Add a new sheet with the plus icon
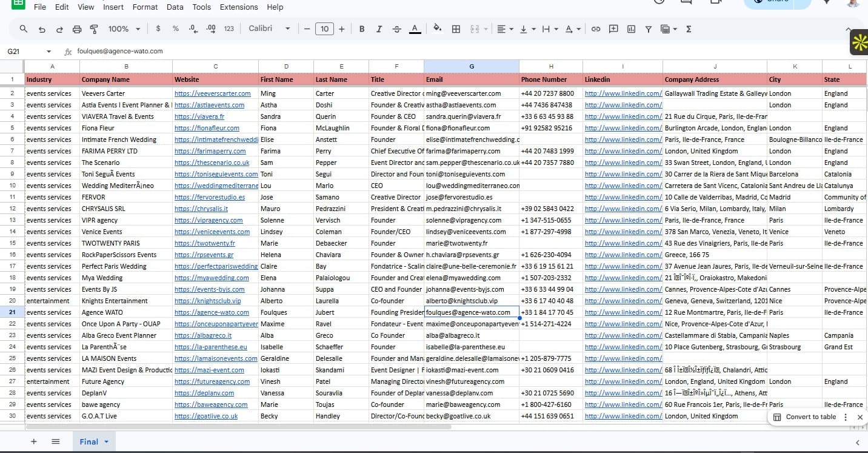This screenshot has height=453, width=868. coord(33,441)
